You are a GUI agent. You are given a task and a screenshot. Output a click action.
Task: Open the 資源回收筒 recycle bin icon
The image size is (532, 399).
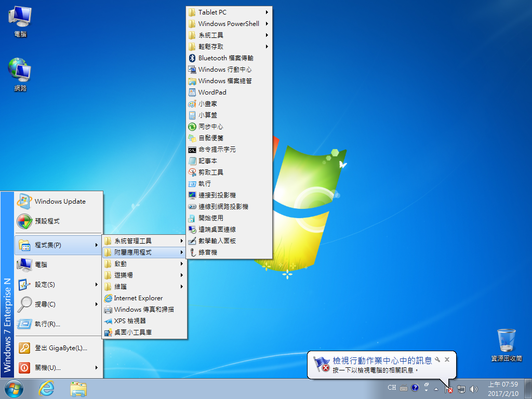(x=506, y=345)
